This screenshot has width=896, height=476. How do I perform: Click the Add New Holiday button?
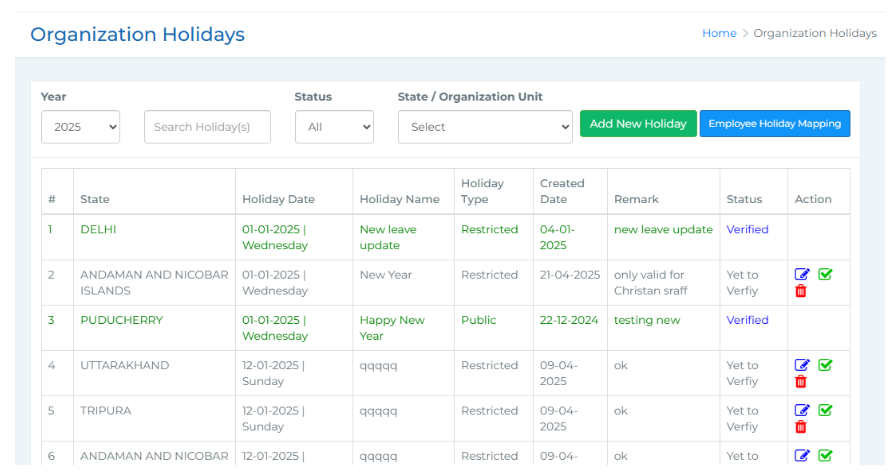(638, 124)
